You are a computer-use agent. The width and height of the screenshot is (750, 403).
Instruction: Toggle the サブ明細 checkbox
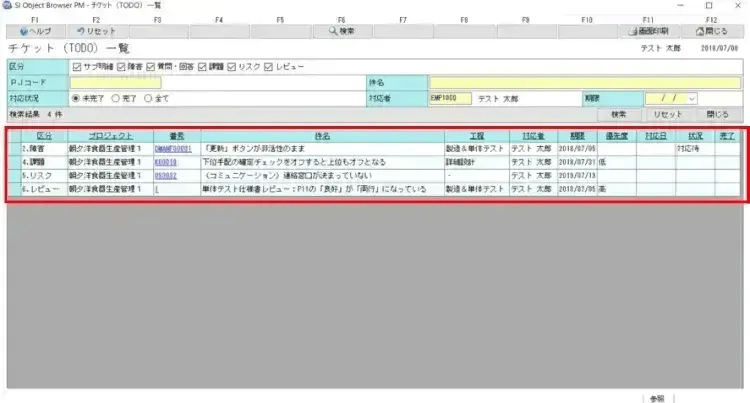tap(76, 67)
